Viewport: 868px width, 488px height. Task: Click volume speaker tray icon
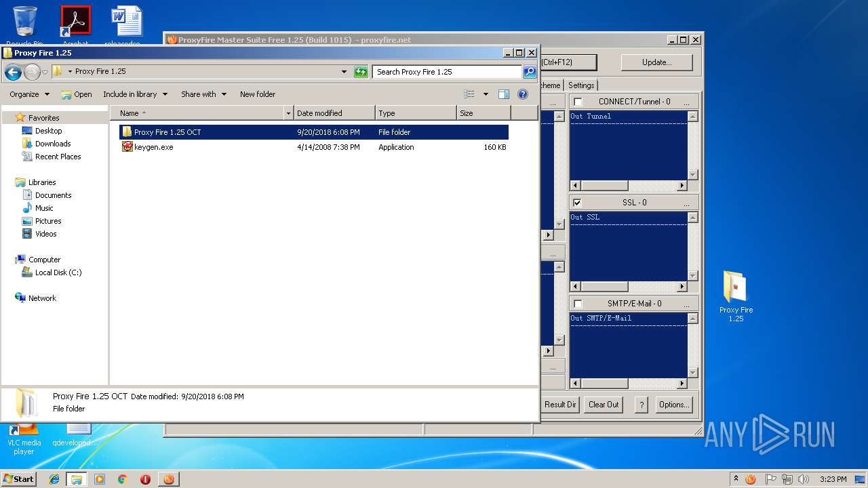(803, 479)
